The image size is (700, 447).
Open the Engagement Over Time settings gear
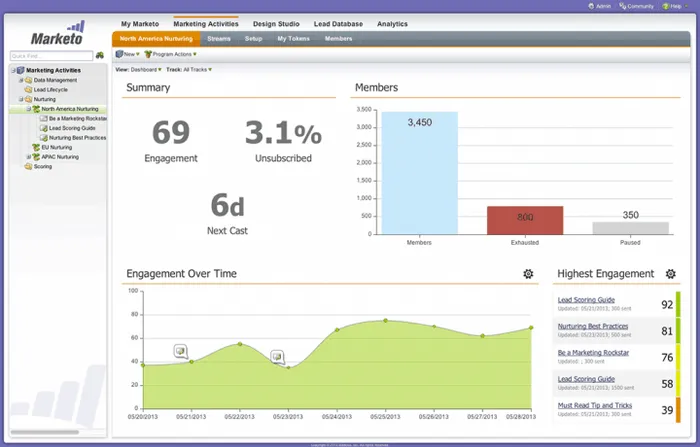coord(528,274)
